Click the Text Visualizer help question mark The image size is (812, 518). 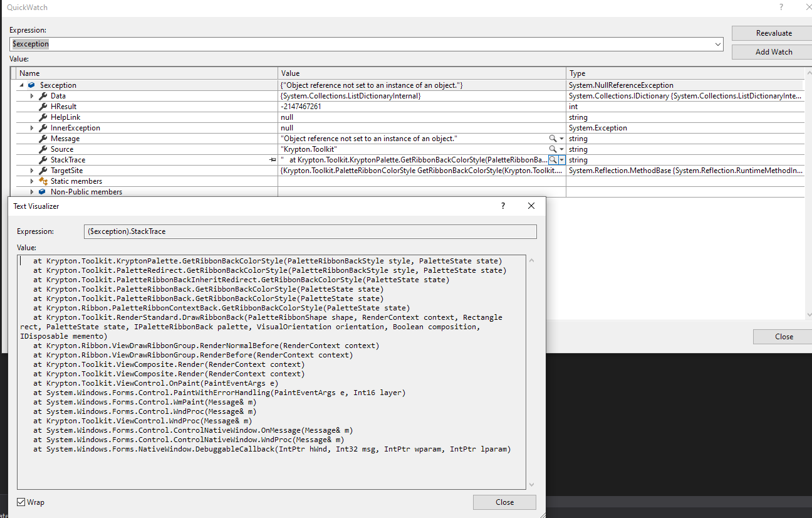[502, 205]
